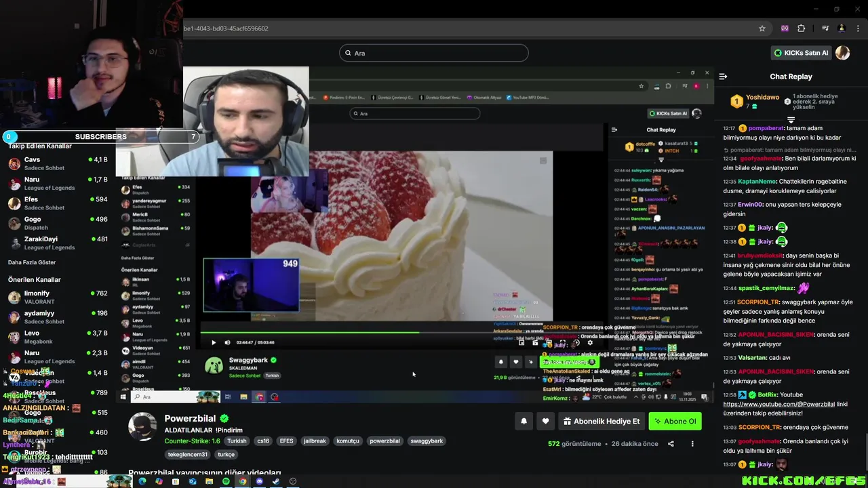Viewport: 868px width, 488px height.
Task: Open Spotify from taskbar
Action: tap(226, 481)
